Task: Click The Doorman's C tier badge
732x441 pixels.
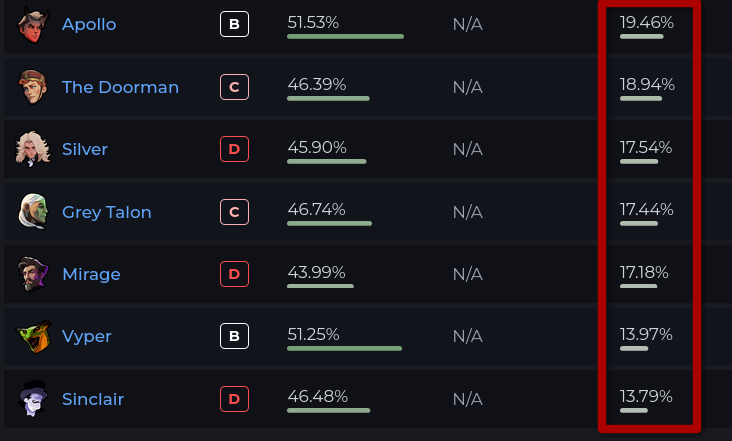Action: click(x=234, y=87)
